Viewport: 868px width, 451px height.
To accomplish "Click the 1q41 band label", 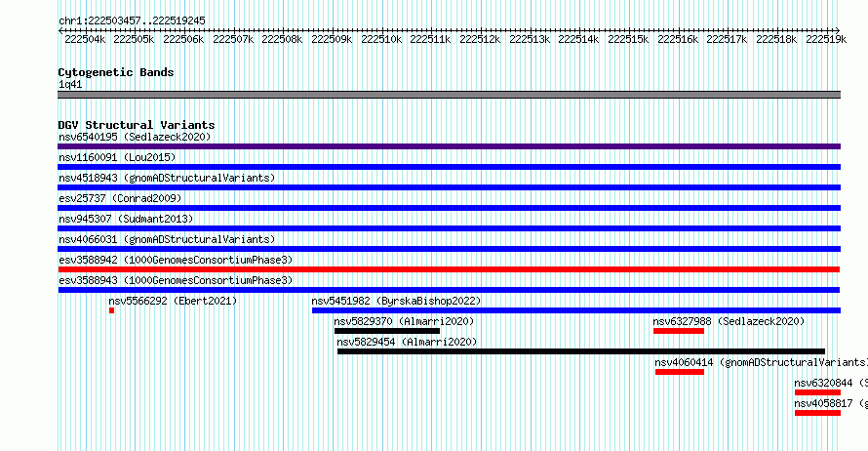I will point(70,84).
